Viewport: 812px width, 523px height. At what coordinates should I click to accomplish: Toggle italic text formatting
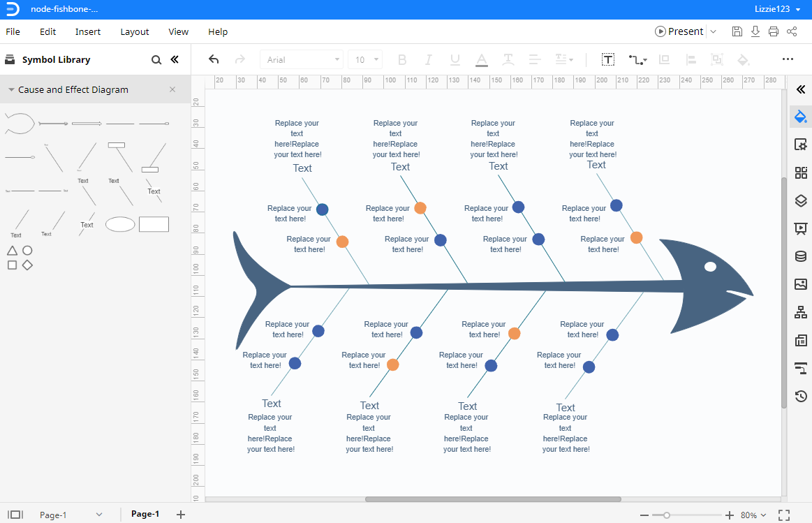coord(428,59)
